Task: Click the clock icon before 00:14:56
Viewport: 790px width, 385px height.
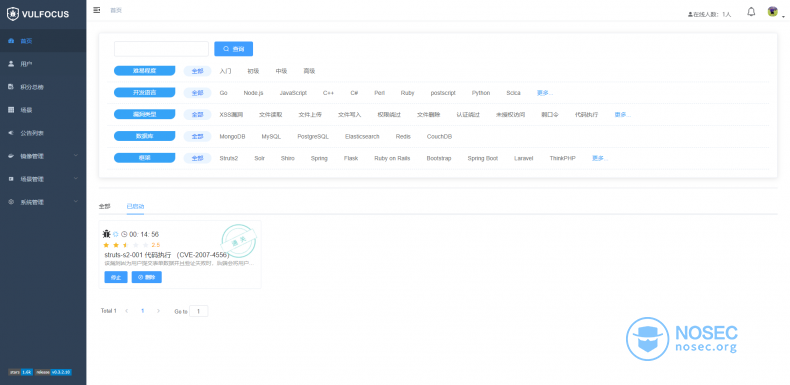Action: click(124, 234)
